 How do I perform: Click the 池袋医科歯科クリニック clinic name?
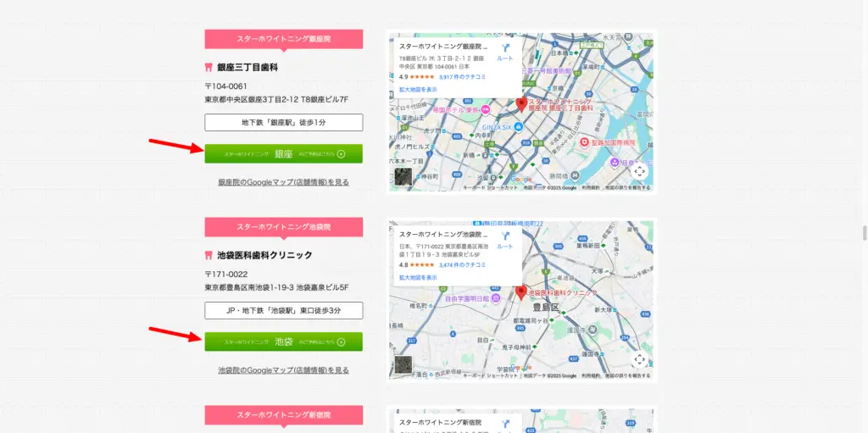pos(264,255)
